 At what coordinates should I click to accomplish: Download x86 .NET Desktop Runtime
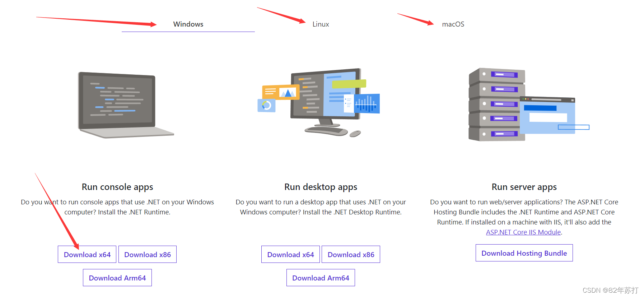point(351,254)
